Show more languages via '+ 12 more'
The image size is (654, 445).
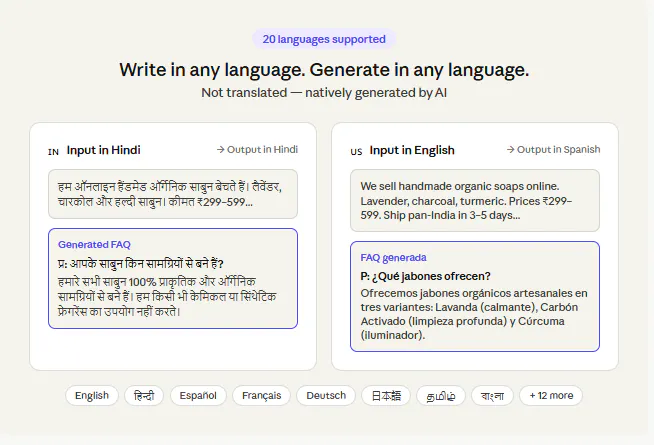click(x=551, y=395)
